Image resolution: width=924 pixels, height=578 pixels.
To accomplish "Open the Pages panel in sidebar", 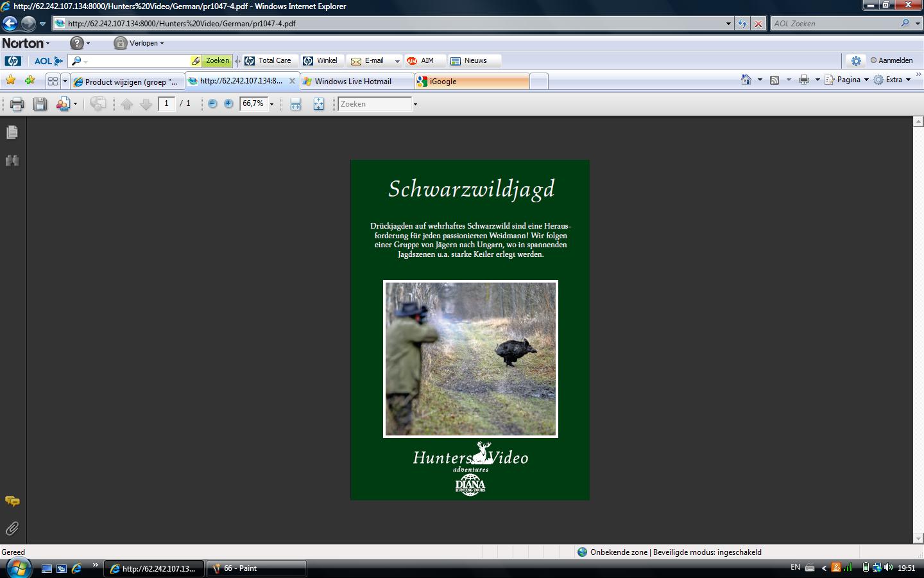I will coord(12,132).
